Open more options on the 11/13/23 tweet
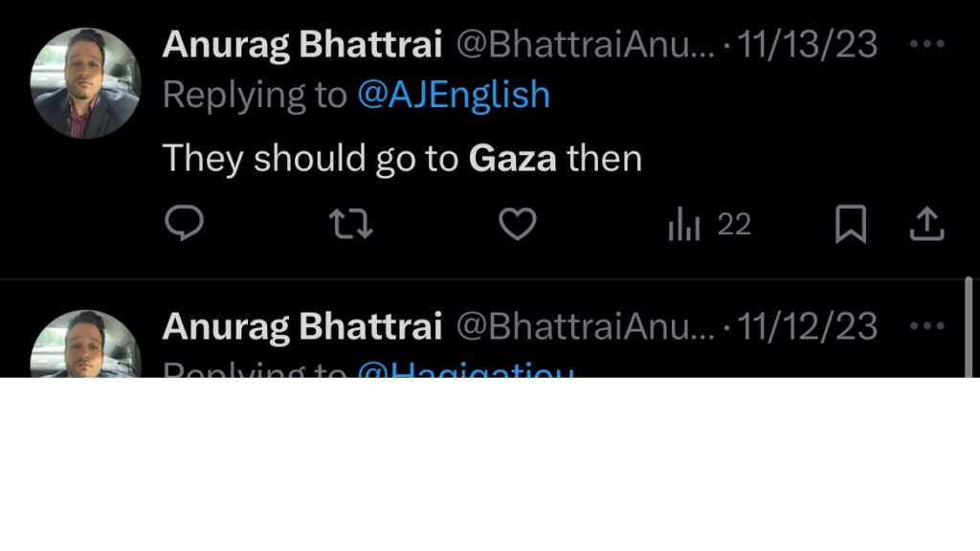 point(926,44)
